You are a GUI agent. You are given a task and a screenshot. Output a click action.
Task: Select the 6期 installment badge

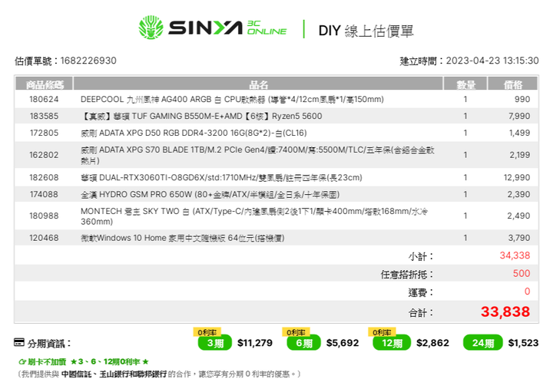303,343
